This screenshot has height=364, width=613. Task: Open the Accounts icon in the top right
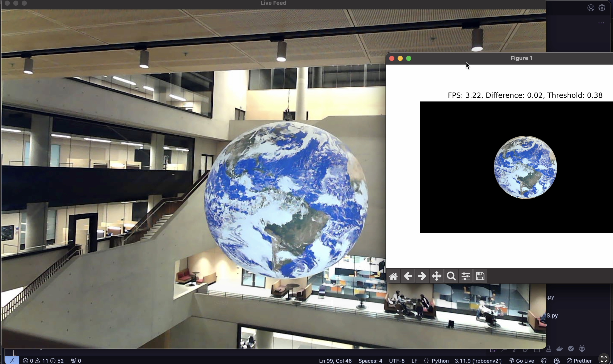click(591, 8)
